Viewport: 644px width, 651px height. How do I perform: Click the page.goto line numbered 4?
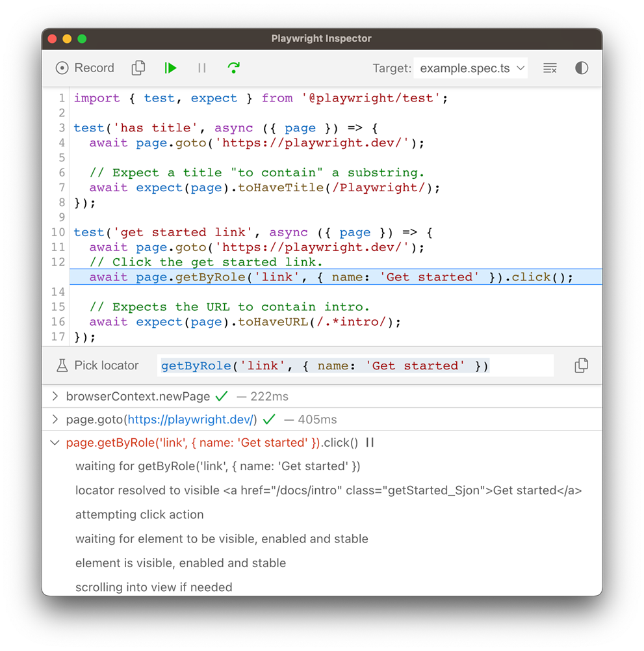(257, 143)
